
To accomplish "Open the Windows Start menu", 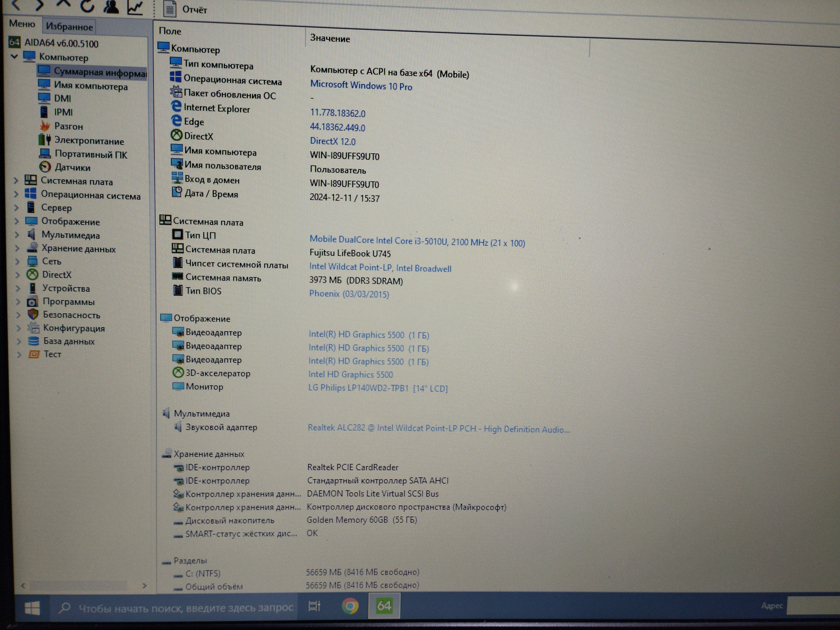I will click(32, 608).
